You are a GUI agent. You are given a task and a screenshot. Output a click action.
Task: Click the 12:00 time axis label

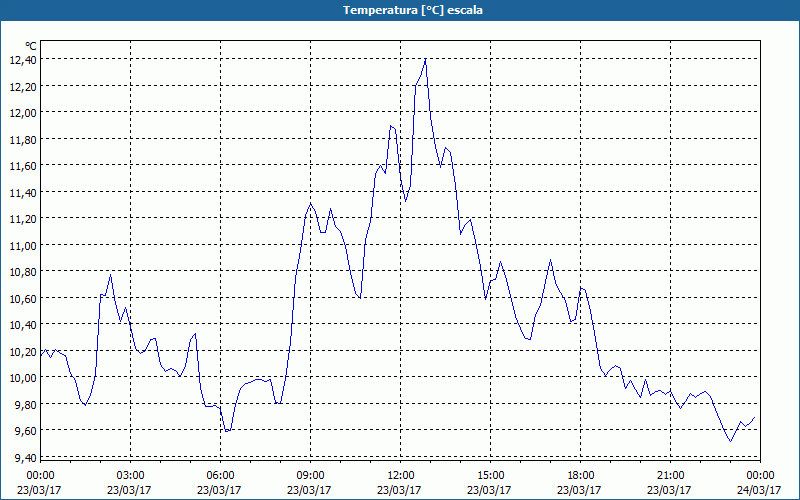tap(401, 476)
